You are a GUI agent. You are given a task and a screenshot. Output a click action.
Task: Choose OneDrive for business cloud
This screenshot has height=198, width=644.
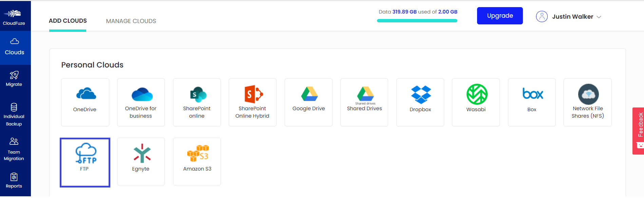tap(141, 102)
